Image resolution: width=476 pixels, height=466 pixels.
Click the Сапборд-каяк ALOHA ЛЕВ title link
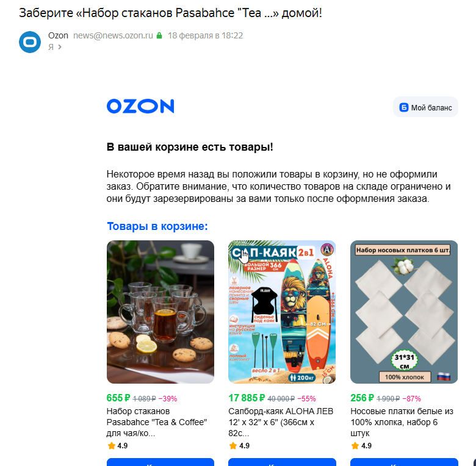(281, 422)
